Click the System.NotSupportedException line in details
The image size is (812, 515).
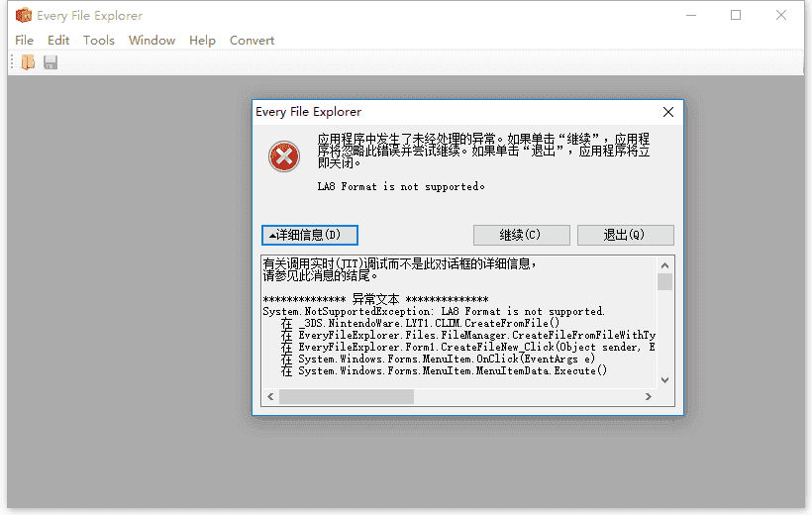coord(434,311)
